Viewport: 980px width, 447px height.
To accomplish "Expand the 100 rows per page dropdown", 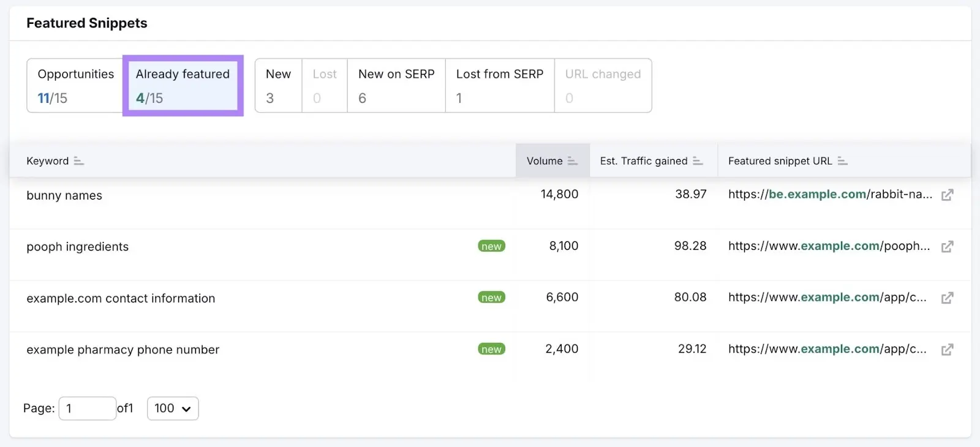I will pyautogui.click(x=173, y=408).
